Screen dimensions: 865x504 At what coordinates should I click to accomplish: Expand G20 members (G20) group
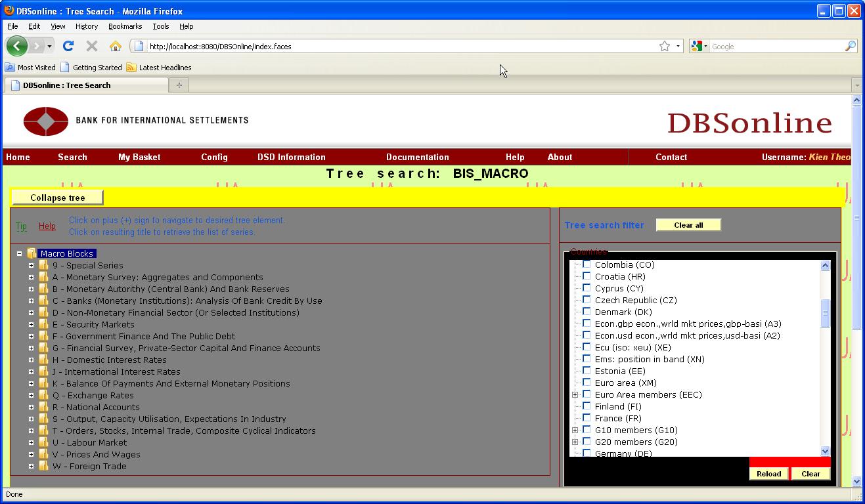pyautogui.click(x=575, y=442)
